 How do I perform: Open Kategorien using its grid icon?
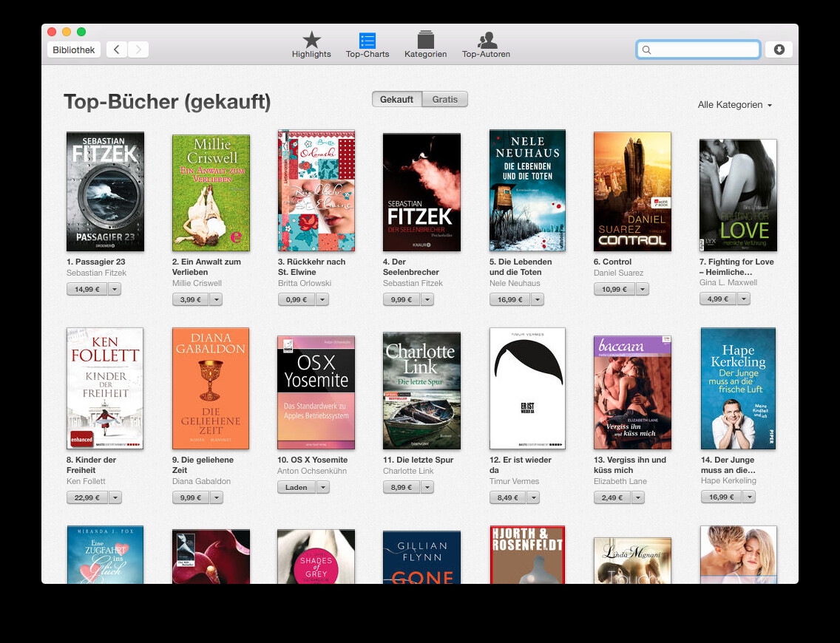(x=425, y=38)
